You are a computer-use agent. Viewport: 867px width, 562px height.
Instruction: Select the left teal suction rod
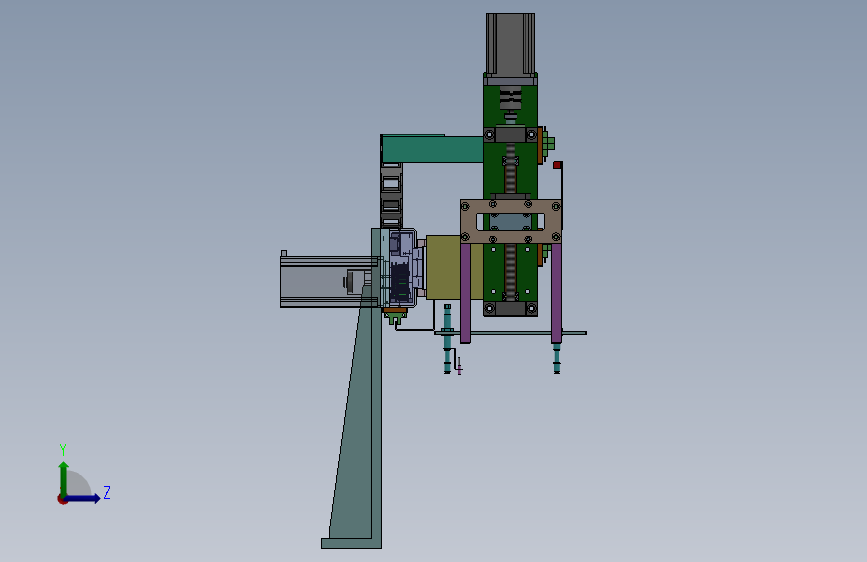pyautogui.click(x=447, y=339)
